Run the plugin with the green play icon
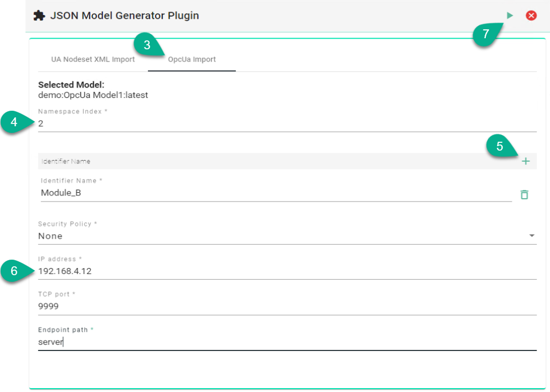The image size is (550, 392). (x=510, y=16)
